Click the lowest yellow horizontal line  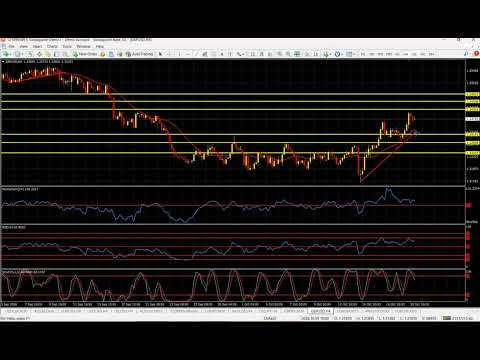(232, 153)
